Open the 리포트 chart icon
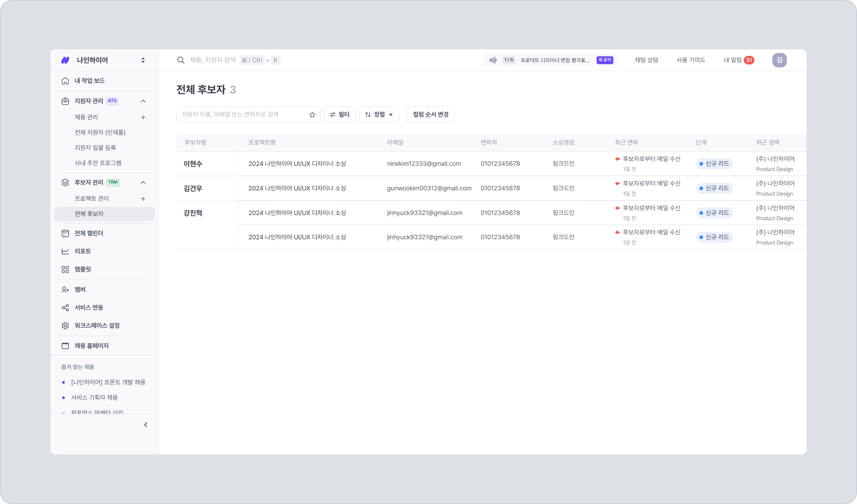Viewport: 857px width, 504px height. 65,251
